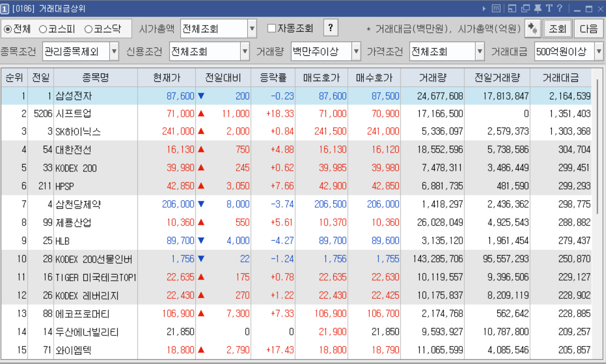The width and height of the screenshot is (606, 364).
Task: Click the screen number 1 icon in title bar
Action: click(5, 8)
